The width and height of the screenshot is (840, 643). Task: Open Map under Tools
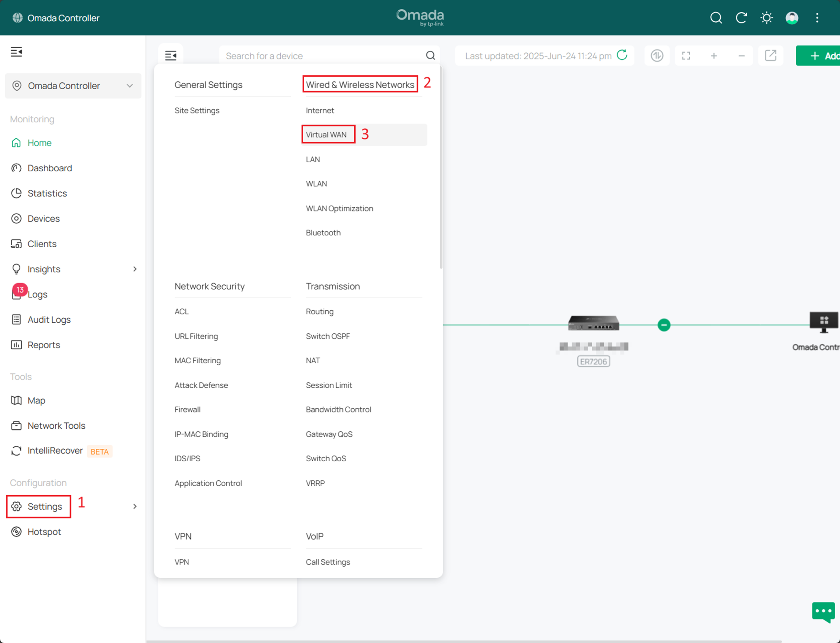click(x=36, y=400)
